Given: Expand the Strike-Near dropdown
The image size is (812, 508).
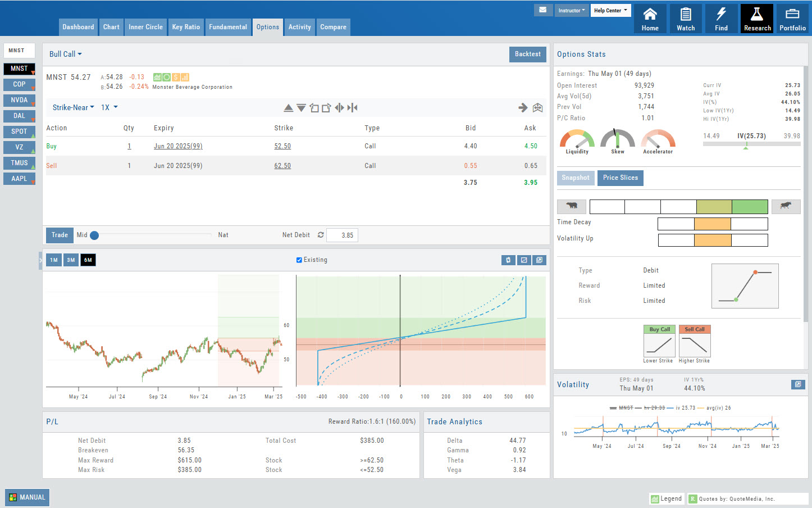Looking at the screenshot, I should (x=73, y=107).
